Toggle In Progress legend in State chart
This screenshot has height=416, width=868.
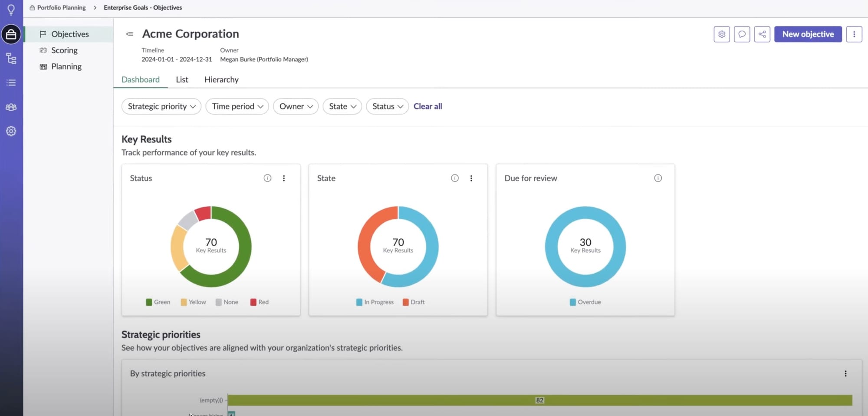[x=375, y=302]
